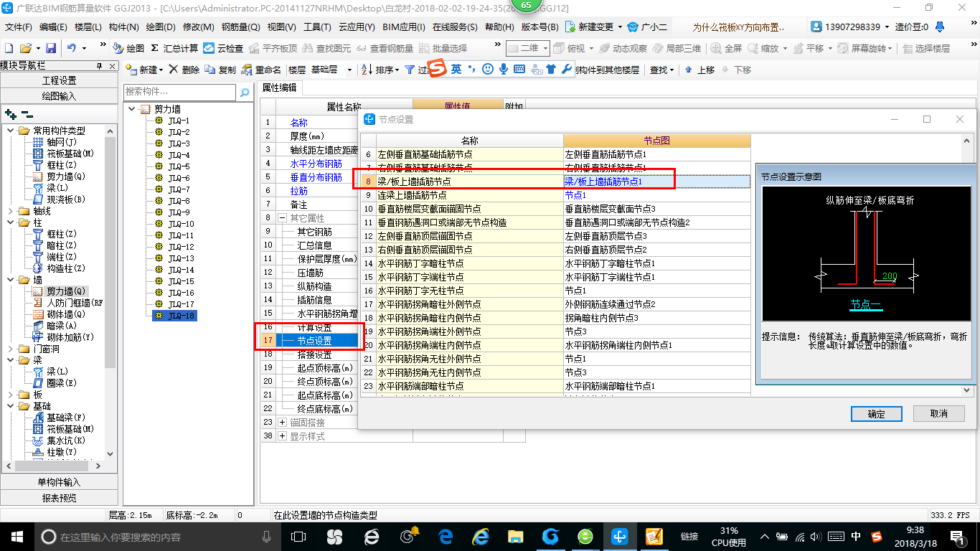Click the new file icon in toolbar
The width and height of the screenshot is (980, 551).
[9, 48]
